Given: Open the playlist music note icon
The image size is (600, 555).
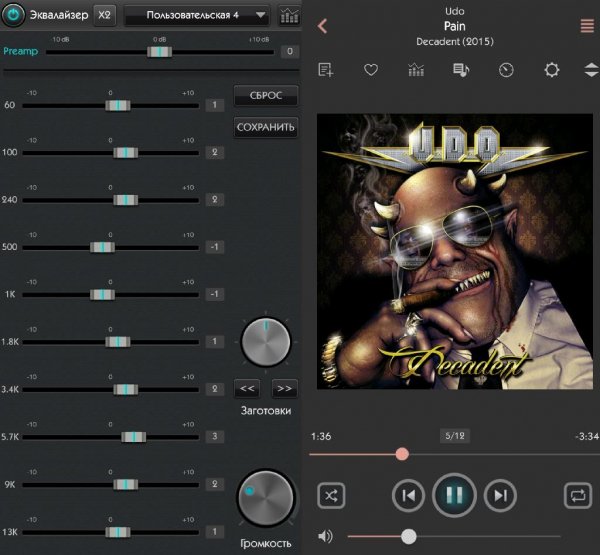Looking at the screenshot, I should pyautogui.click(x=461, y=70).
